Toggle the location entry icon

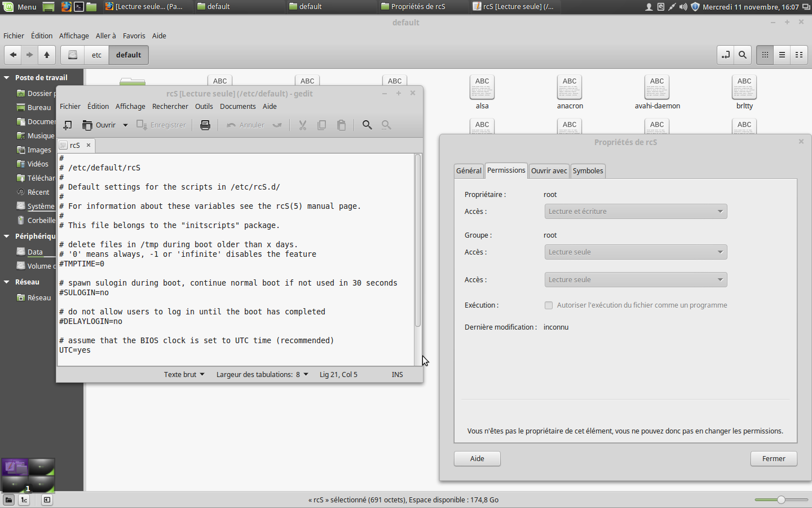[726, 55]
